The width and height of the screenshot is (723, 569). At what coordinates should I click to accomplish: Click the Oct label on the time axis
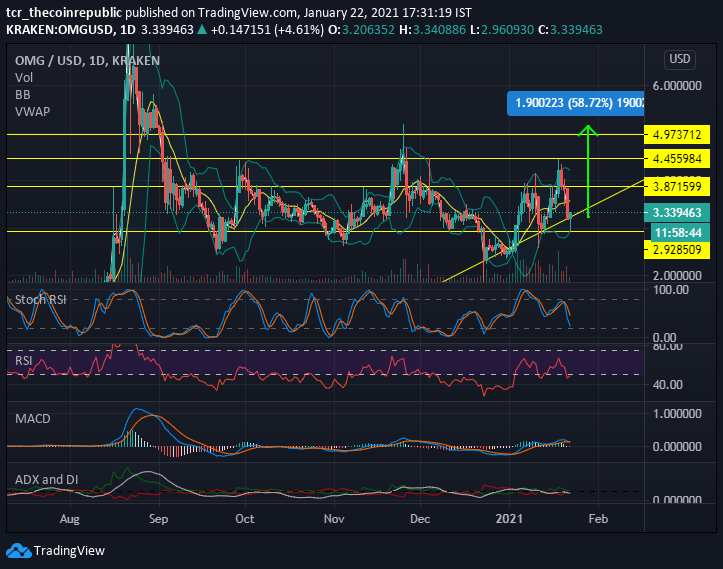(x=245, y=519)
